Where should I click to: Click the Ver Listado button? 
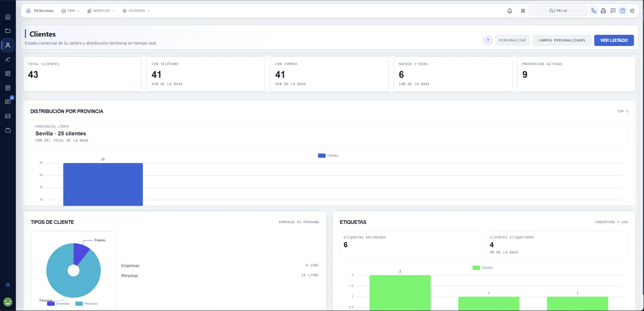point(614,40)
